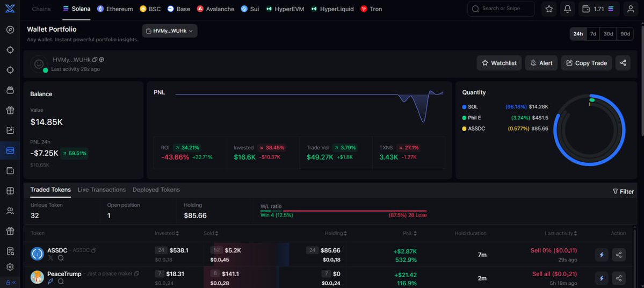Open the grid layout icon in sidebar

[x=10, y=191]
